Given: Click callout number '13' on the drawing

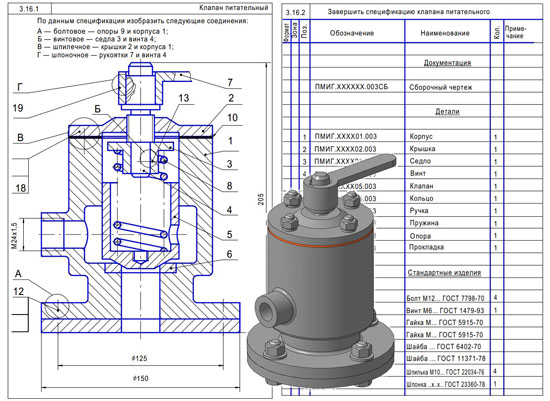Looking at the screenshot, I should (183, 98).
